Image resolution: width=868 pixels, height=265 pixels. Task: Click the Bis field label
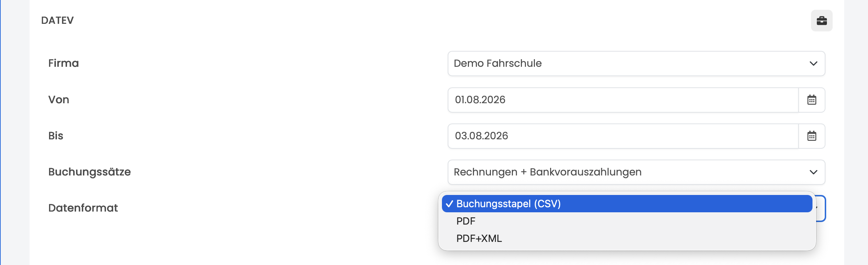pos(56,136)
